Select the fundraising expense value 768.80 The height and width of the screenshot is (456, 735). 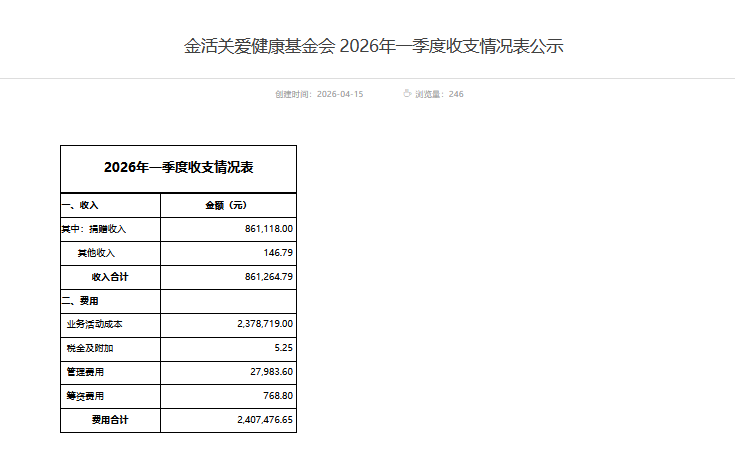(x=278, y=396)
